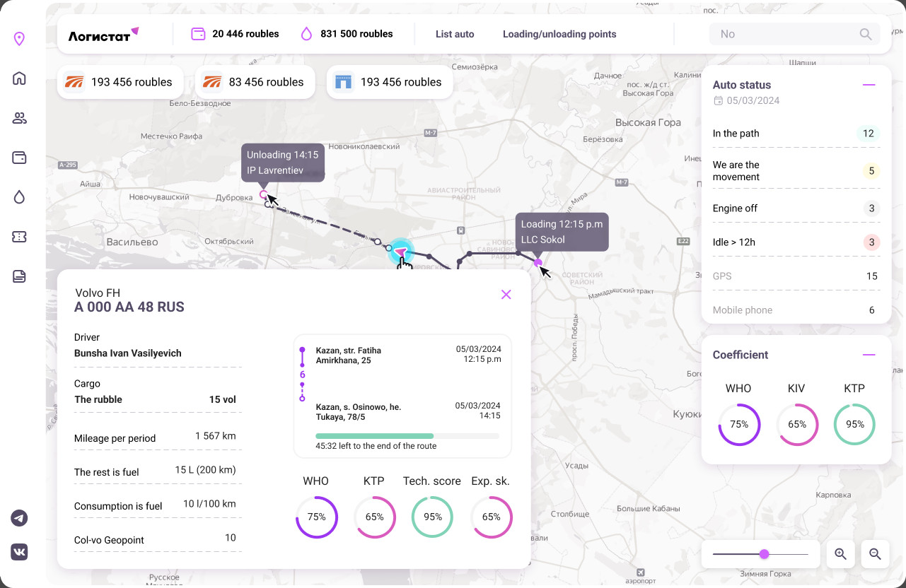Click the Unloading 14:15 IP Lavrentiev tooltip
Viewport: 906px width, 588px height.
283,163
